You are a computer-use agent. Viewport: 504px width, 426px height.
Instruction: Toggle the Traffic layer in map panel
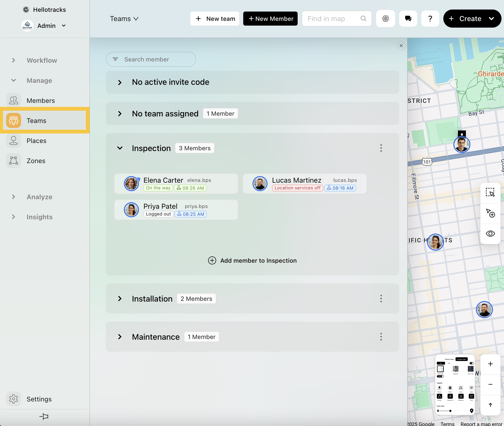pos(450,388)
